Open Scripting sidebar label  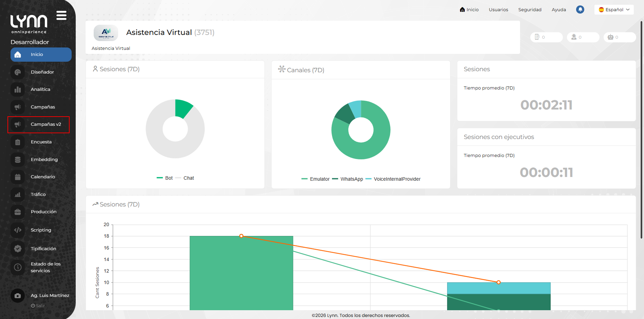coord(41,230)
